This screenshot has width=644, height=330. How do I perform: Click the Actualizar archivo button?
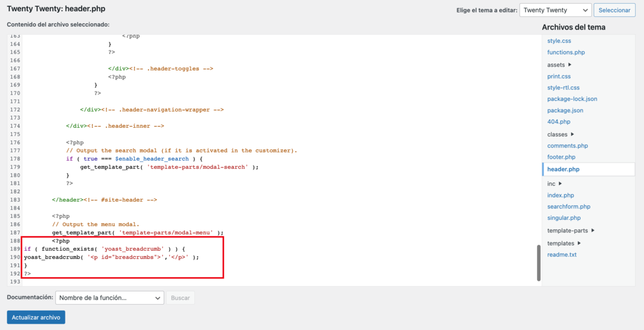36,317
